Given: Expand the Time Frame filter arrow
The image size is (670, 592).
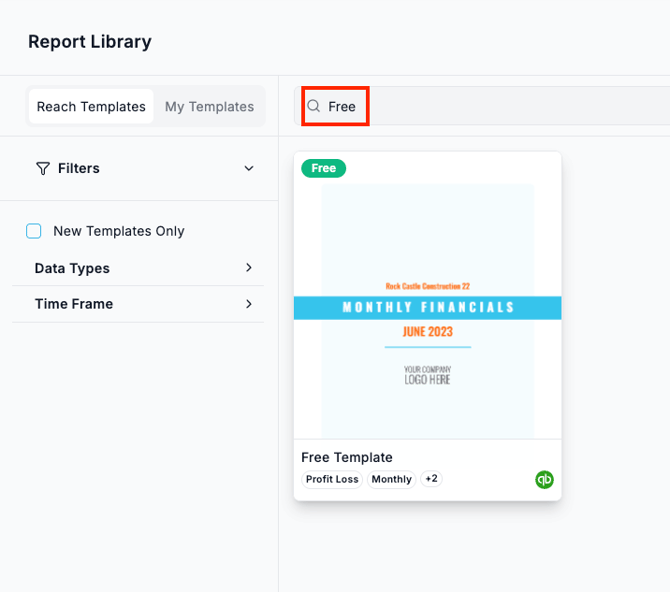Looking at the screenshot, I should [x=249, y=304].
